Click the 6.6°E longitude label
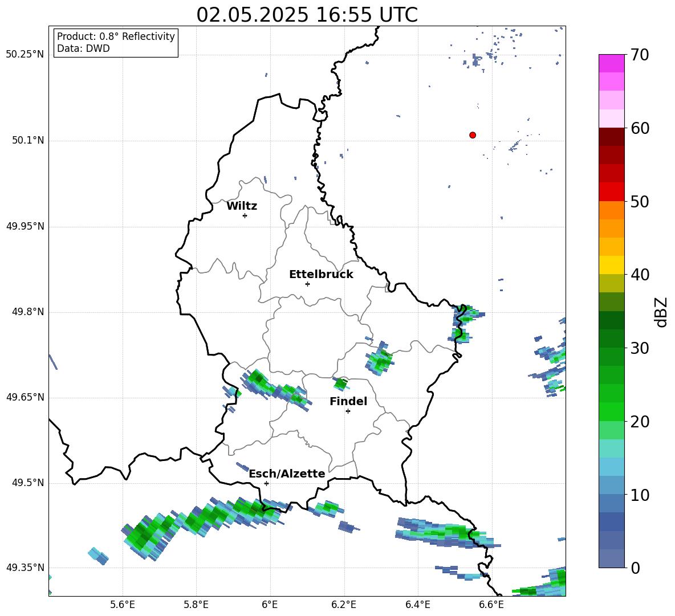675x616 pixels. pyautogui.click(x=491, y=605)
